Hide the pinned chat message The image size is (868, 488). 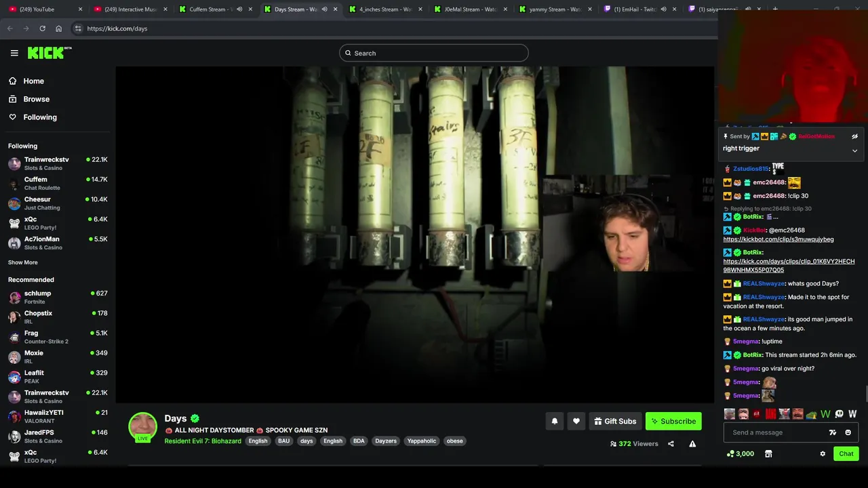tap(854, 136)
